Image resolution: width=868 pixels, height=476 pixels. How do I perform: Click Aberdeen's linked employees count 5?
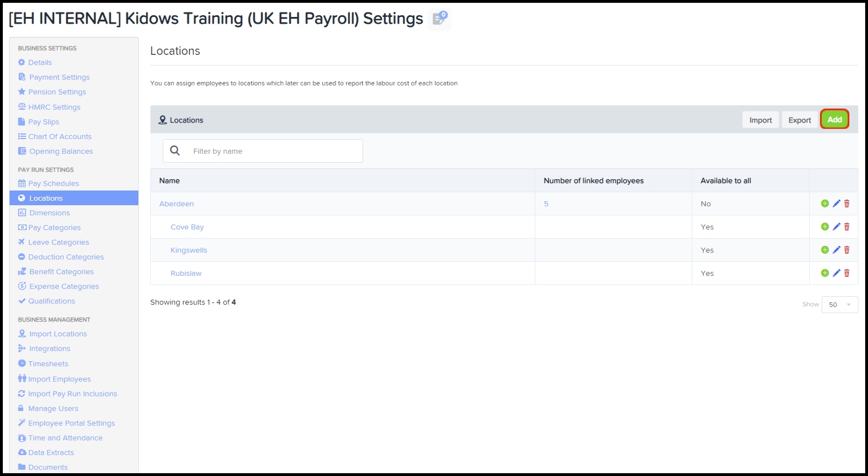(546, 204)
